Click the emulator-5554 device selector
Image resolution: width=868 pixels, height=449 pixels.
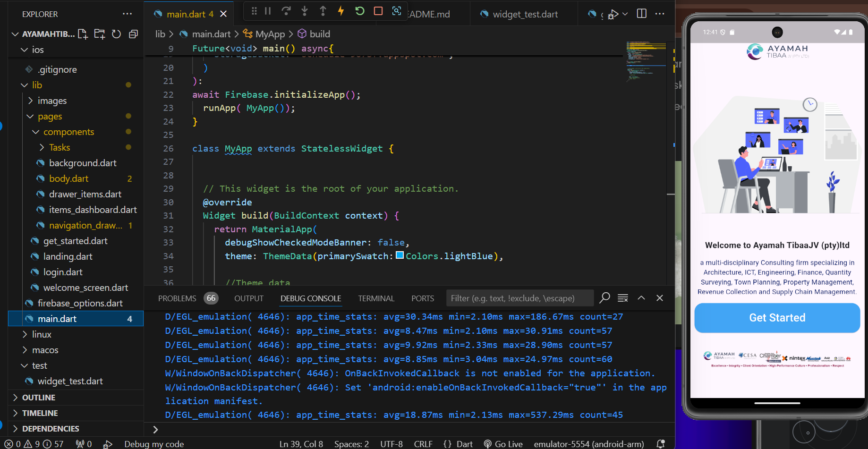click(x=589, y=444)
